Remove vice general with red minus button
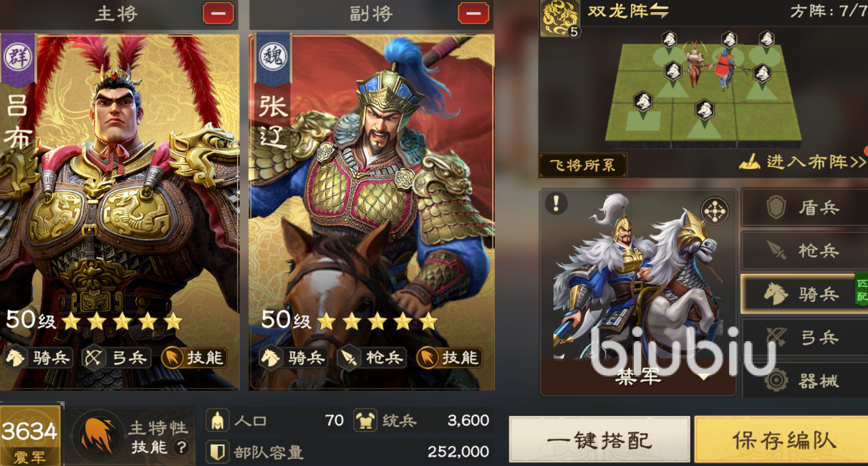The image size is (868, 466). (x=473, y=14)
